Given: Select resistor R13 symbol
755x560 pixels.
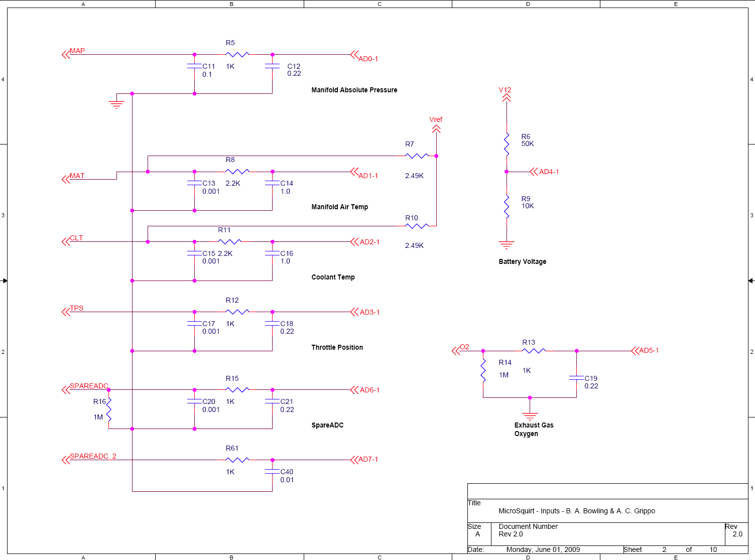Looking at the screenshot, I should tap(534, 351).
